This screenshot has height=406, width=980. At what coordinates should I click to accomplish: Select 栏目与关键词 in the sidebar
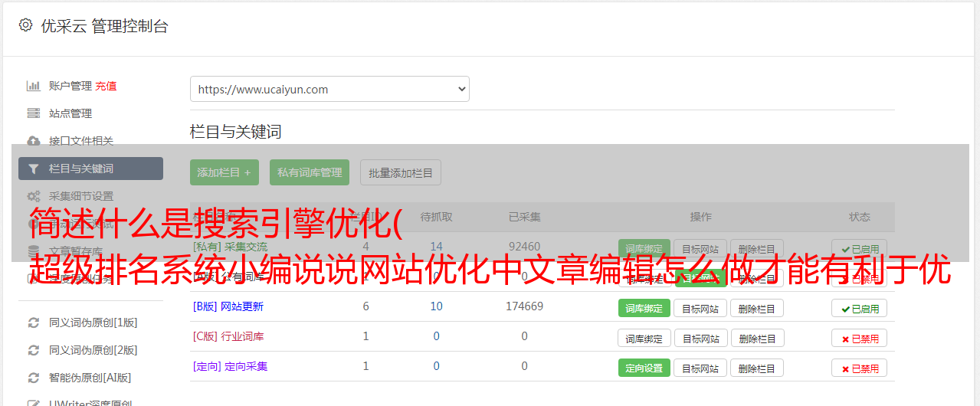coord(90,169)
